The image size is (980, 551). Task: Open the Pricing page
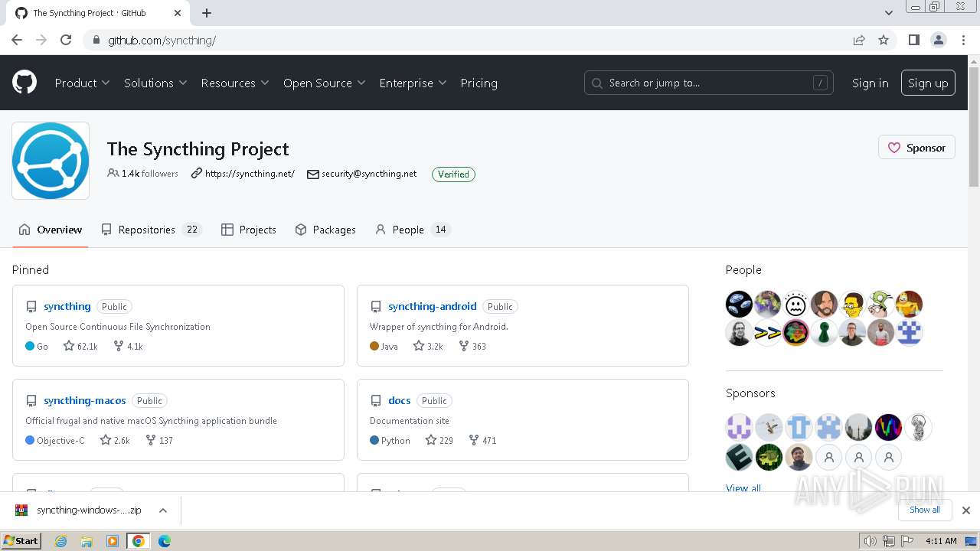[479, 83]
